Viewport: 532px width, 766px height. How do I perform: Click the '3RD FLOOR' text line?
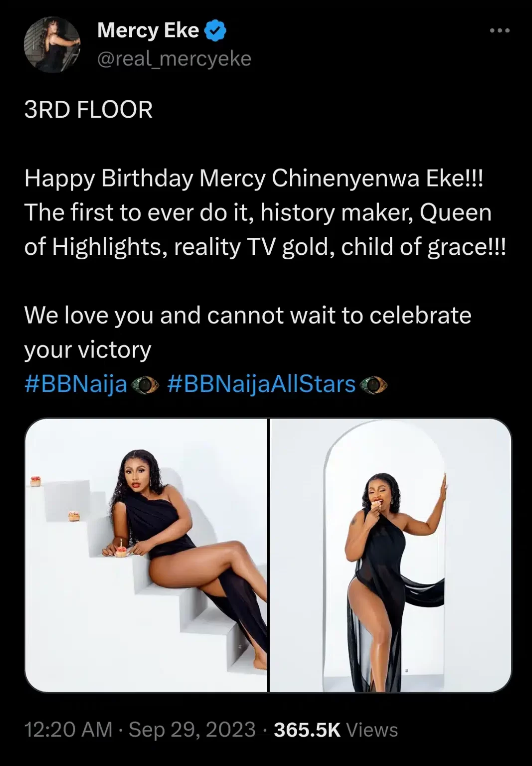(88, 110)
